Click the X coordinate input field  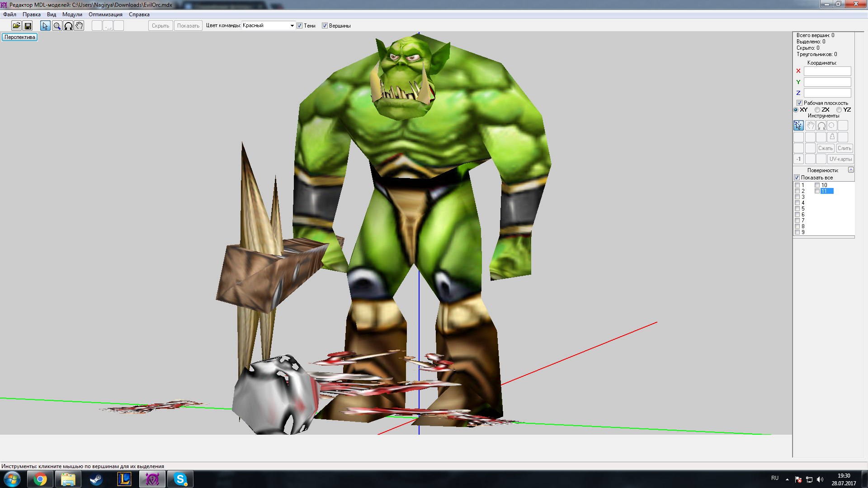click(827, 71)
